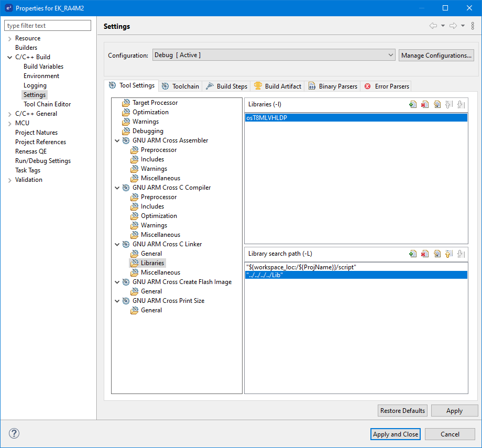Delete the selected library in Libraries (-l)
The width and height of the screenshot is (482, 448).
425,104
